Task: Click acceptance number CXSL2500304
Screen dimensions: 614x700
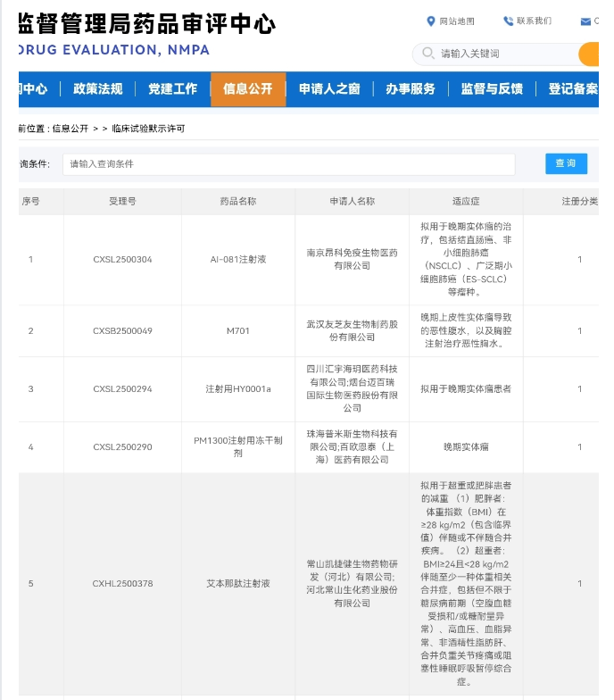Action: point(122,259)
